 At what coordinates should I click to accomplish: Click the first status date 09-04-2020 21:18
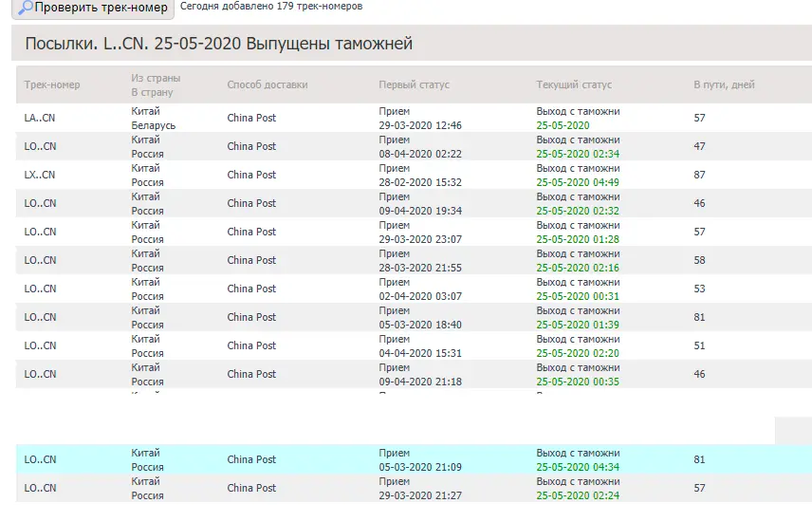tap(420, 382)
